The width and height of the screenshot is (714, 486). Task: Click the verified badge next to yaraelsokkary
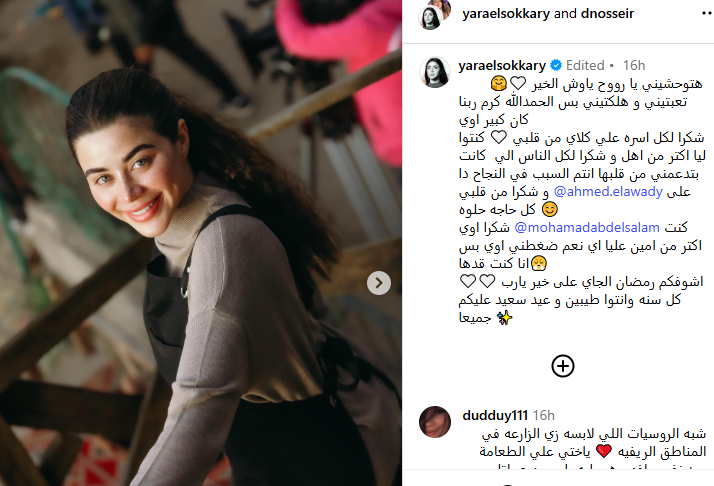[x=556, y=66]
